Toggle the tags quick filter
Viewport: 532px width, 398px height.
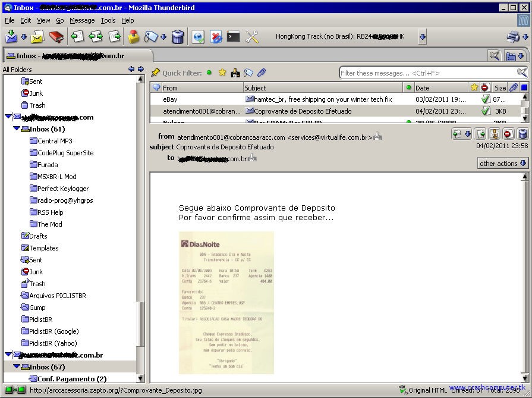coord(248,73)
